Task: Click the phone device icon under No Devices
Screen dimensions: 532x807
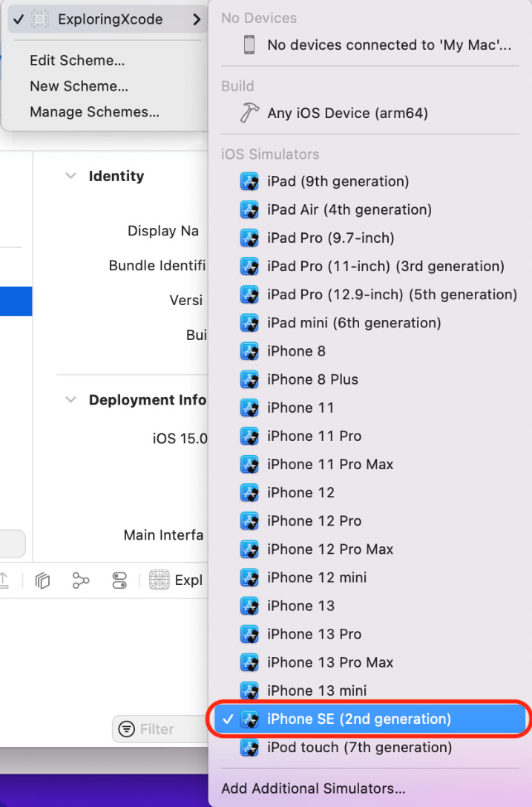Action: [249, 45]
